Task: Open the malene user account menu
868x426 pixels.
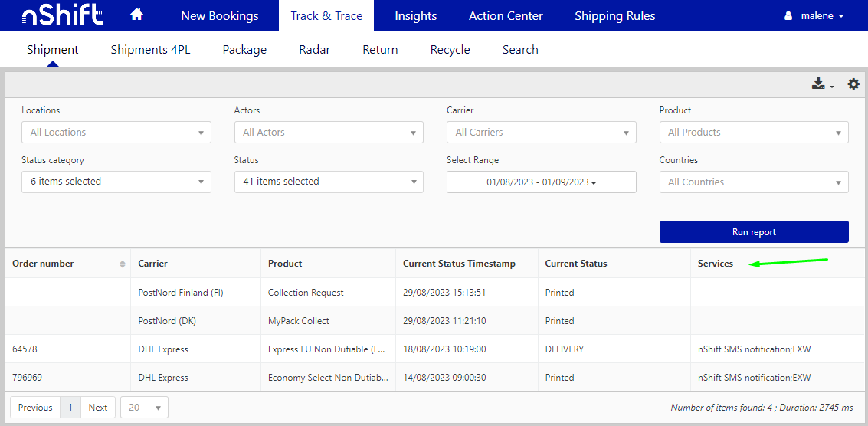Action: pos(814,16)
